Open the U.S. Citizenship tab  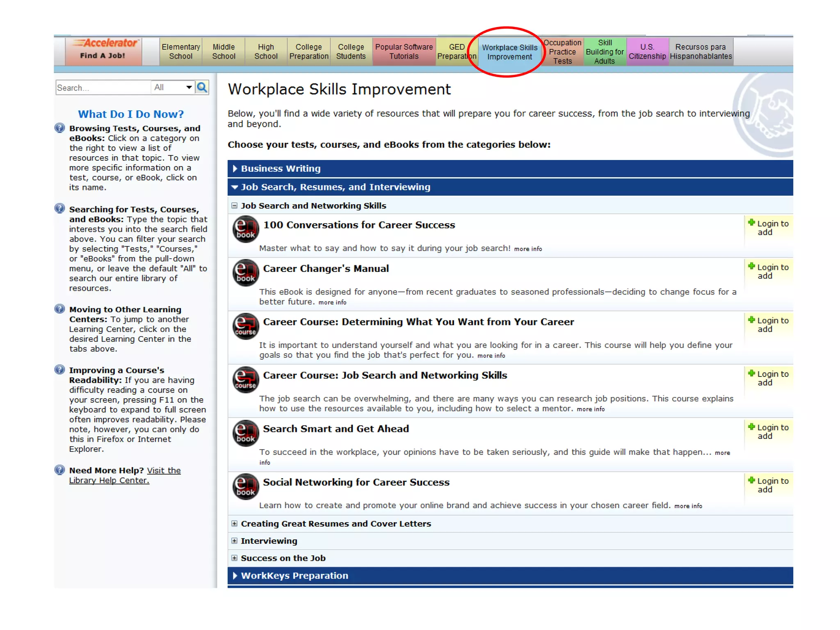point(647,52)
